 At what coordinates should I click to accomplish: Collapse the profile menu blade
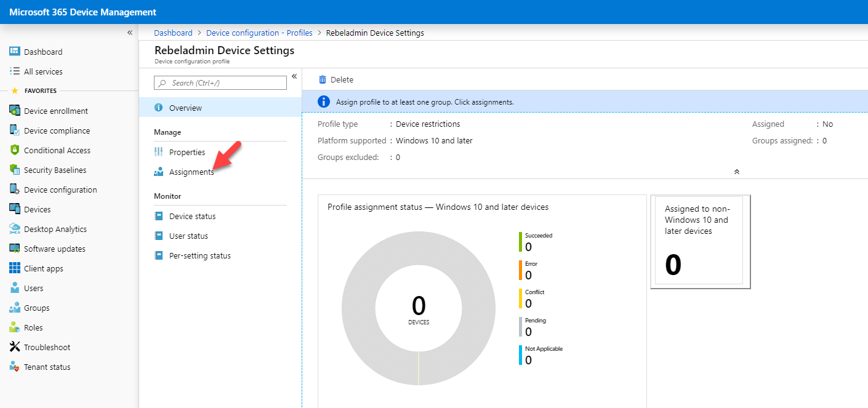[x=294, y=76]
